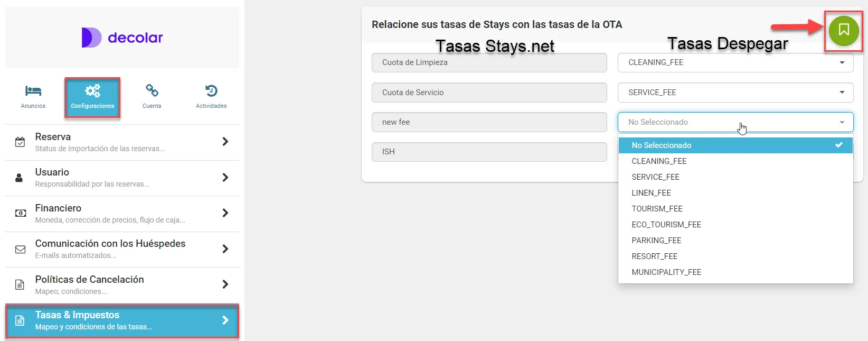The width and height of the screenshot is (868, 341).
Task: Open Comunicación con los Huéspedes row
Action: tap(122, 250)
